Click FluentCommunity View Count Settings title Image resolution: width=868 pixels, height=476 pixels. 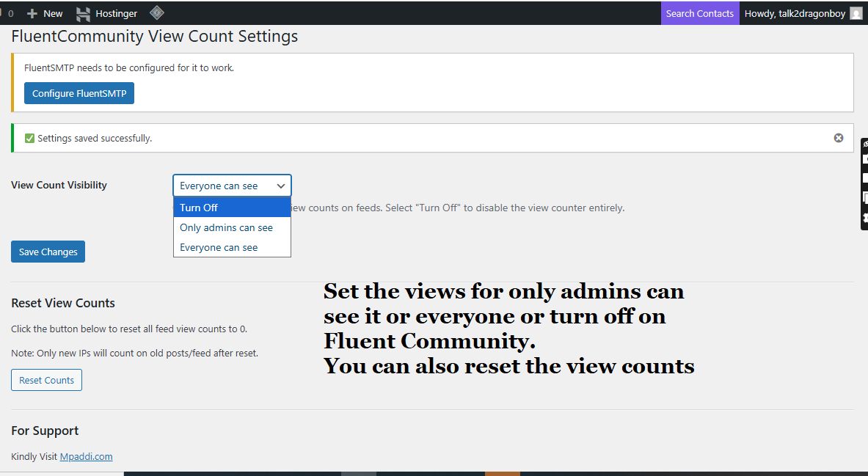tap(154, 37)
